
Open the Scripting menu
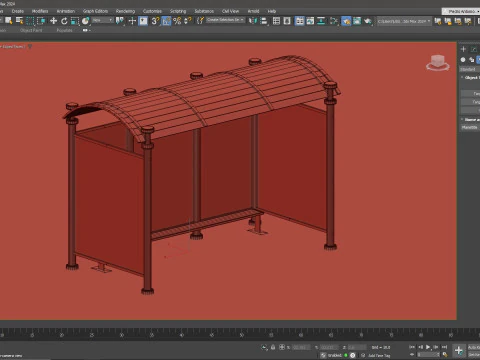pyautogui.click(x=178, y=11)
